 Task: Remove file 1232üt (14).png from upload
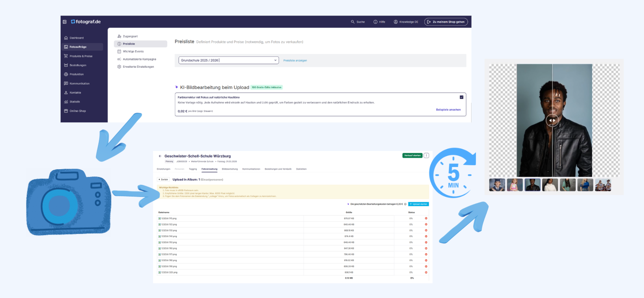426,236
